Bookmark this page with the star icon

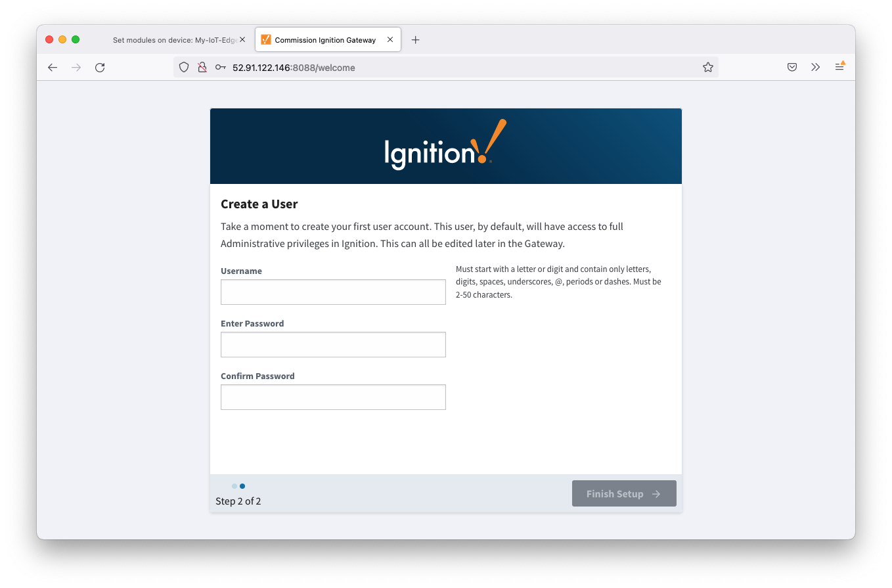(x=707, y=67)
